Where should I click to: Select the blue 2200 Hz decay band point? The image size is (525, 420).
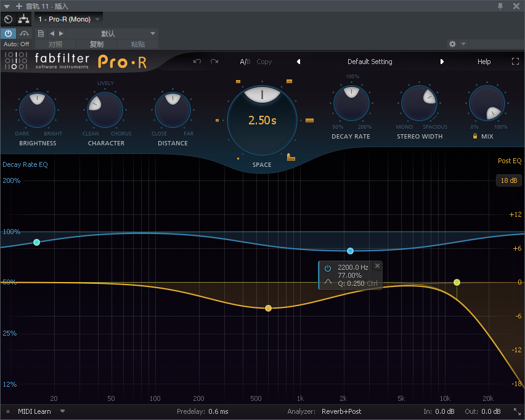pyautogui.click(x=350, y=251)
